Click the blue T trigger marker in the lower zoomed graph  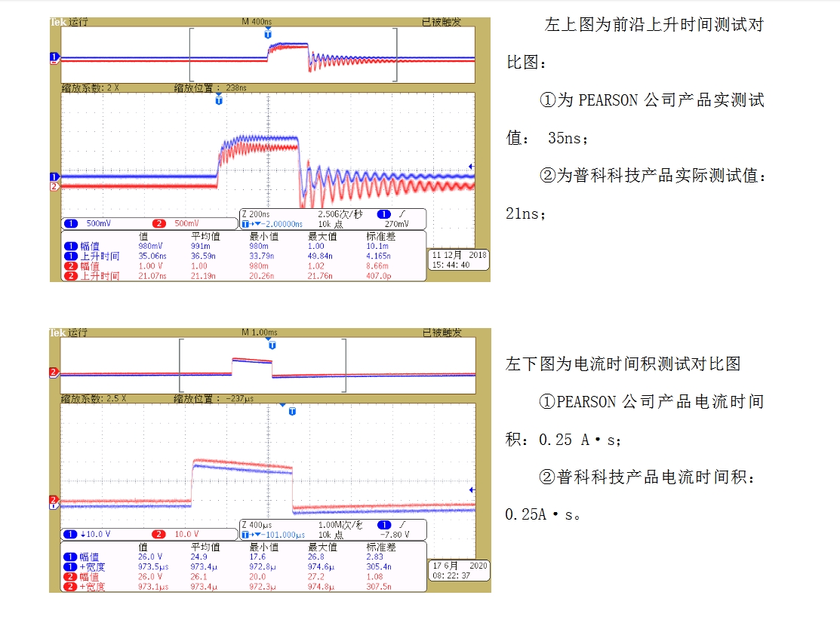[x=291, y=411]
